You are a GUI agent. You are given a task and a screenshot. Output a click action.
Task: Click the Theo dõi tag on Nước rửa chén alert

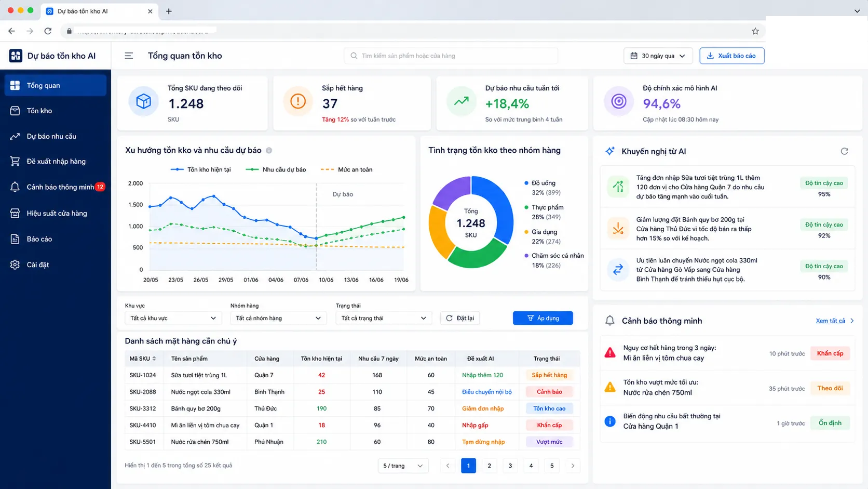[x=830, y=388]
